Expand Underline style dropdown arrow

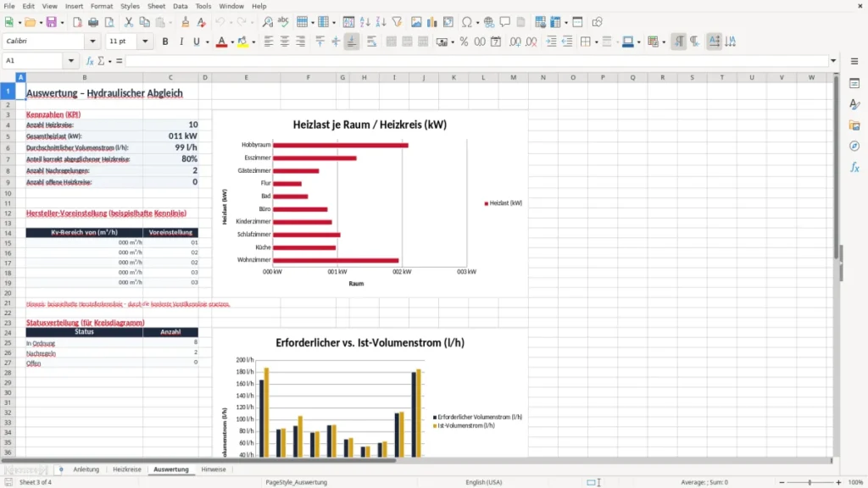coord(207,42)
